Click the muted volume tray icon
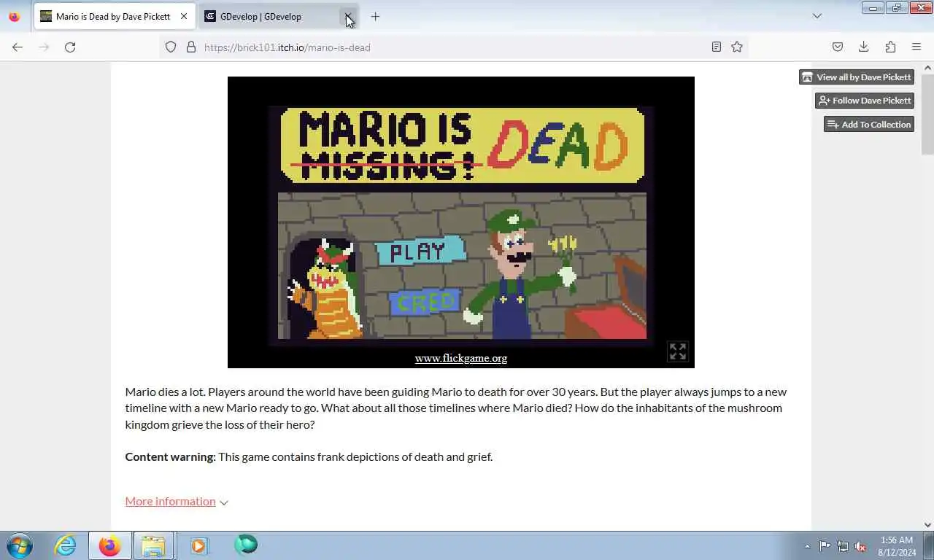The image size is (934, 560). (x=860, y=546)
